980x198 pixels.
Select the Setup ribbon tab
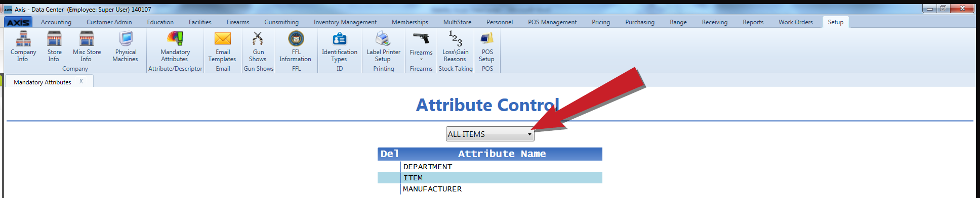tap(836, 22)
